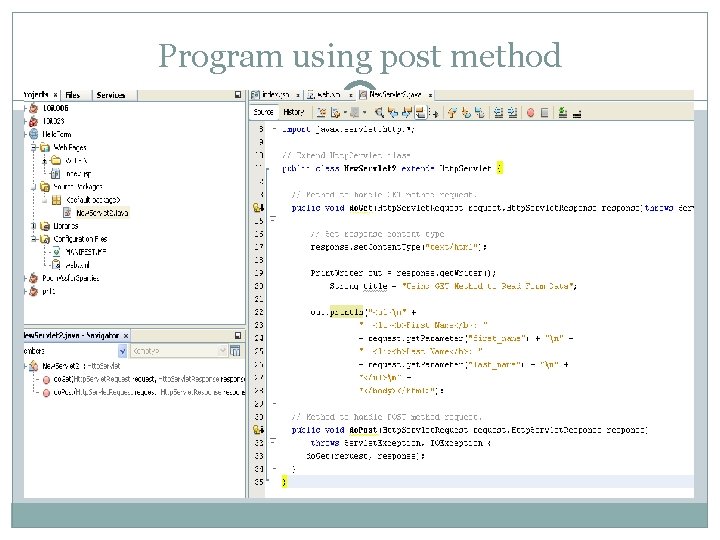
Task: Click the Find Previous Occurrence icon
Action: pyautogui.click(x=393, y=112)
